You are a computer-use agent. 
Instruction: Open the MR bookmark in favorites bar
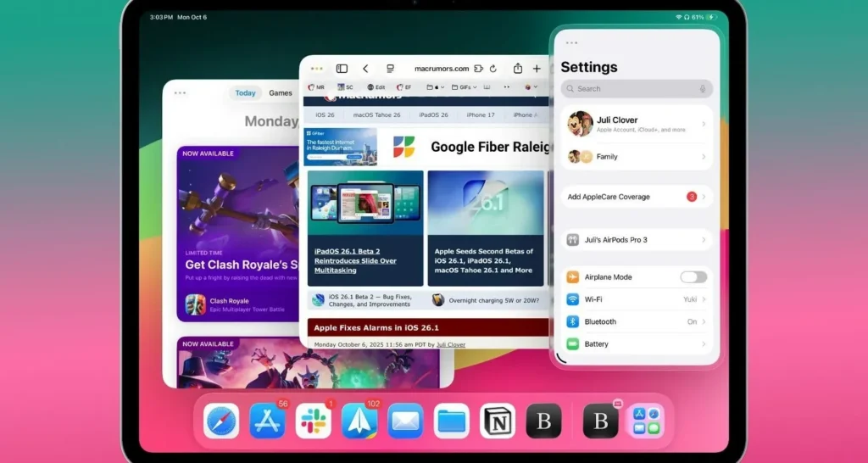pyautogui.click(x=317, y=87)
